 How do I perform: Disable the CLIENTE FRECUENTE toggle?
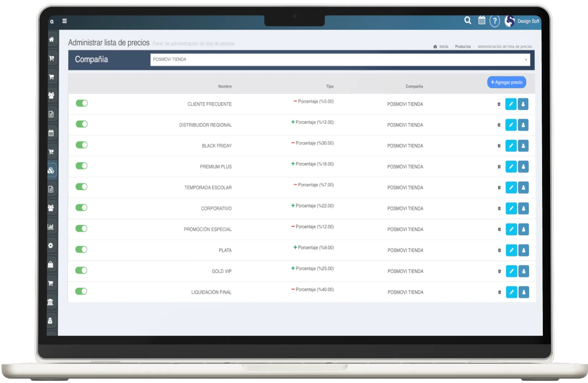click(x=82, y=103)
